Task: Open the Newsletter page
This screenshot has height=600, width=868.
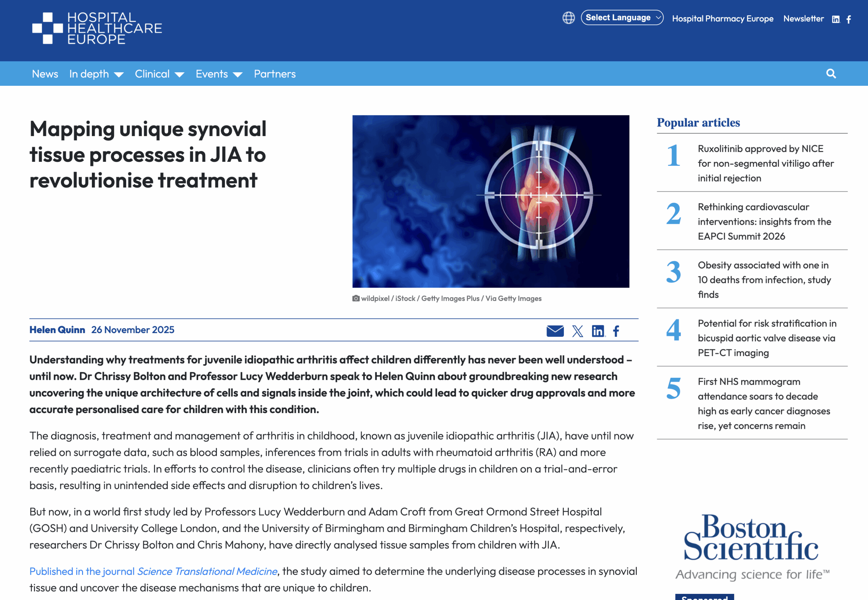Action: click(x=804, y=18)
